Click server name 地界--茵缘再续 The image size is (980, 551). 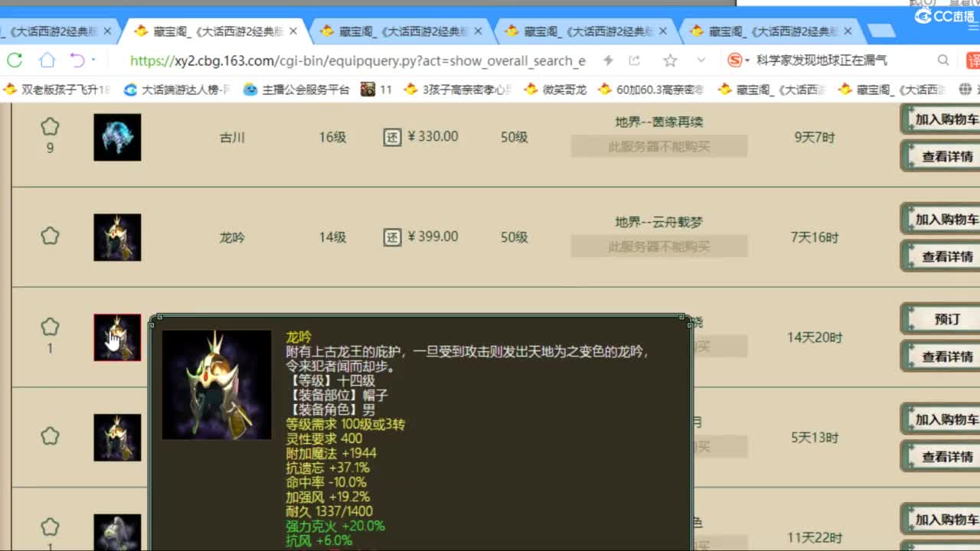pyautogui.click(x=659, y=122)
